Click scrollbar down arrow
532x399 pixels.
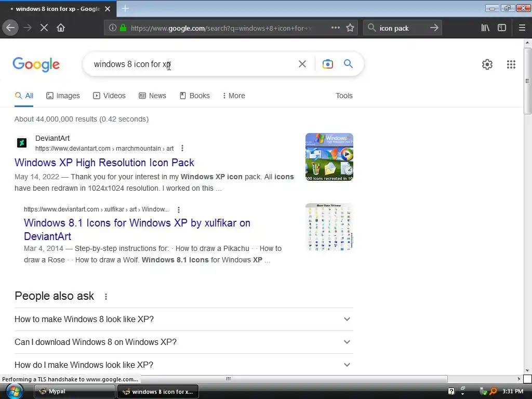click(x=527, y=370)
